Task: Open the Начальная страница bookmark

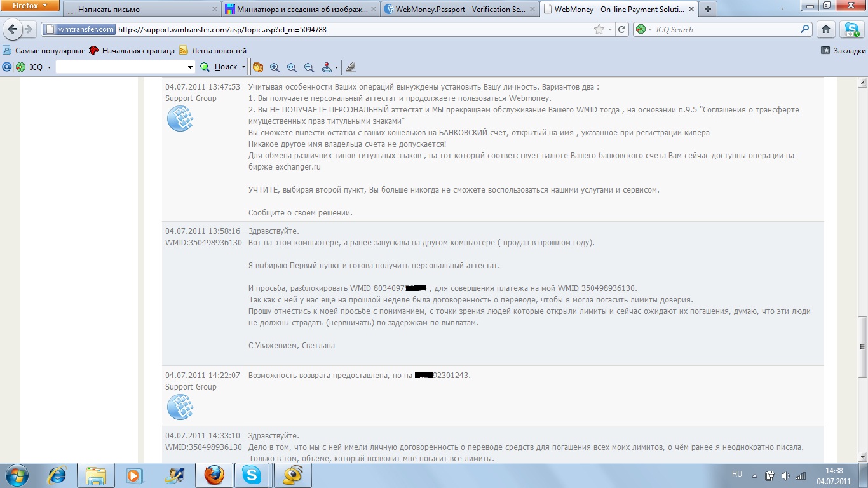Action: (x=132, y=50)
